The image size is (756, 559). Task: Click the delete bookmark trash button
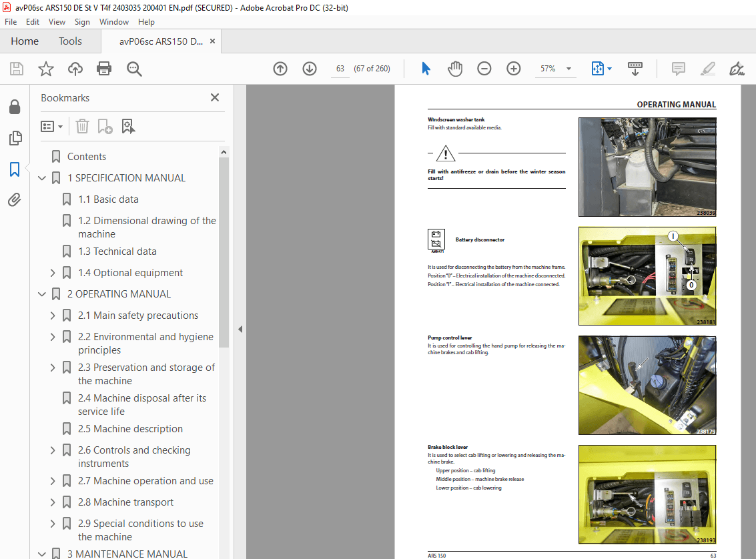pos(82,126)
